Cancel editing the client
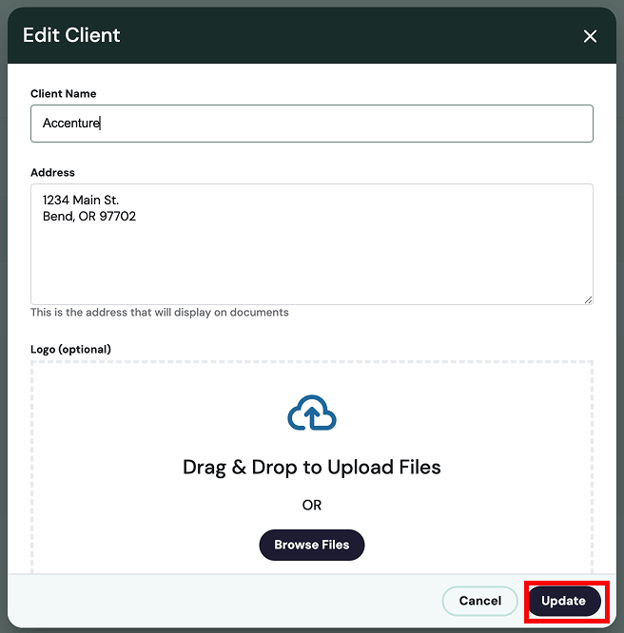624x633 pixels. [480, 601]
